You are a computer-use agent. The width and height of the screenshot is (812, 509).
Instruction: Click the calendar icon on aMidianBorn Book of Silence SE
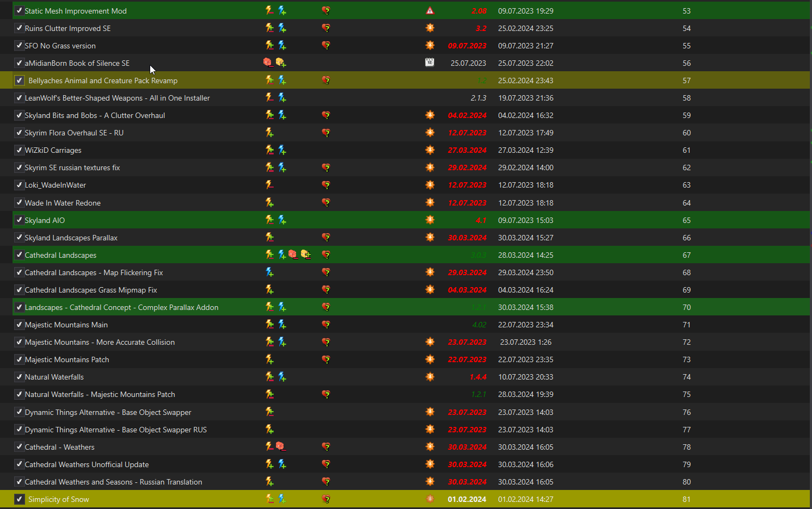click(430, 63)
